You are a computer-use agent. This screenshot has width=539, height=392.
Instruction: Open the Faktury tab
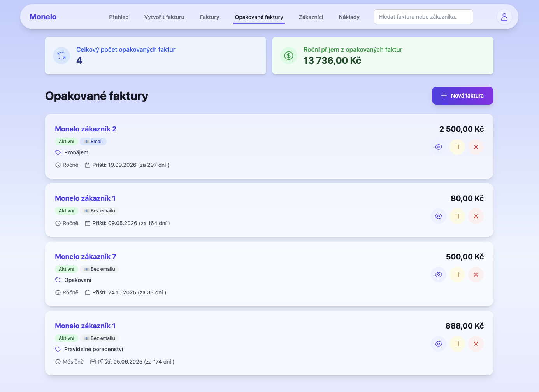click(x=209, y=17)
